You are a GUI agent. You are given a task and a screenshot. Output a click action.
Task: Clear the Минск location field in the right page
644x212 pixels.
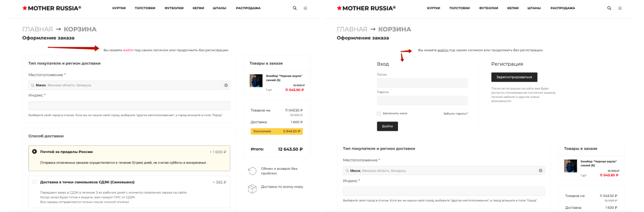(x=540, y=170)
